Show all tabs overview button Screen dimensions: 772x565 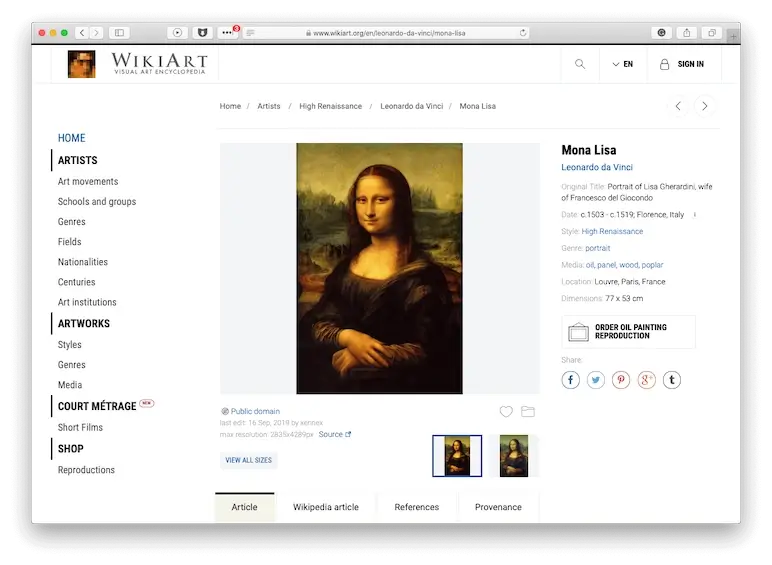tap(712, 33)
